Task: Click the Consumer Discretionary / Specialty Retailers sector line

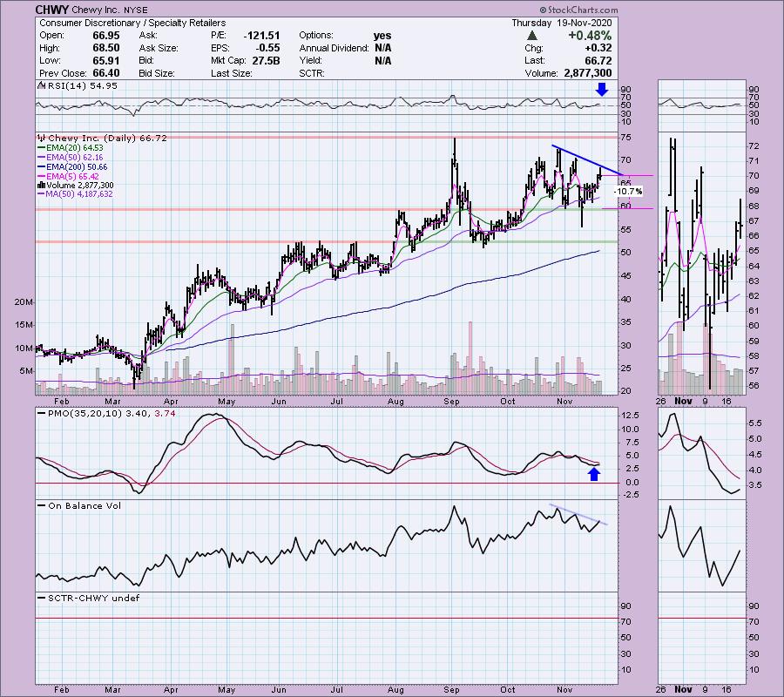Action: coord(132,23)
